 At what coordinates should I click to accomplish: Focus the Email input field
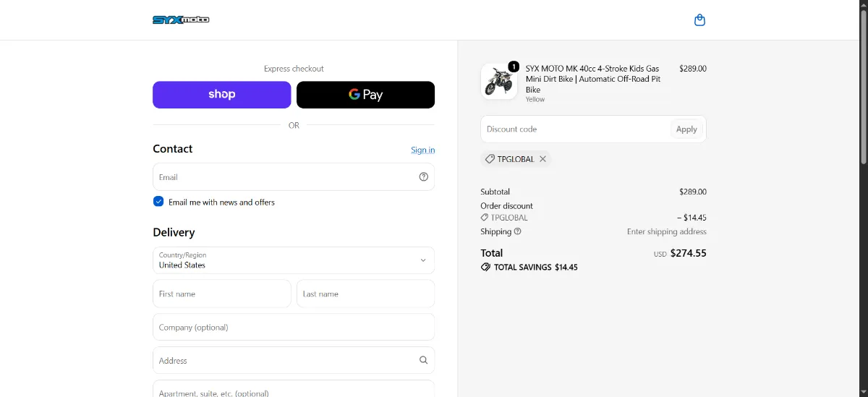pyautogui.click(x=294, y=176)
